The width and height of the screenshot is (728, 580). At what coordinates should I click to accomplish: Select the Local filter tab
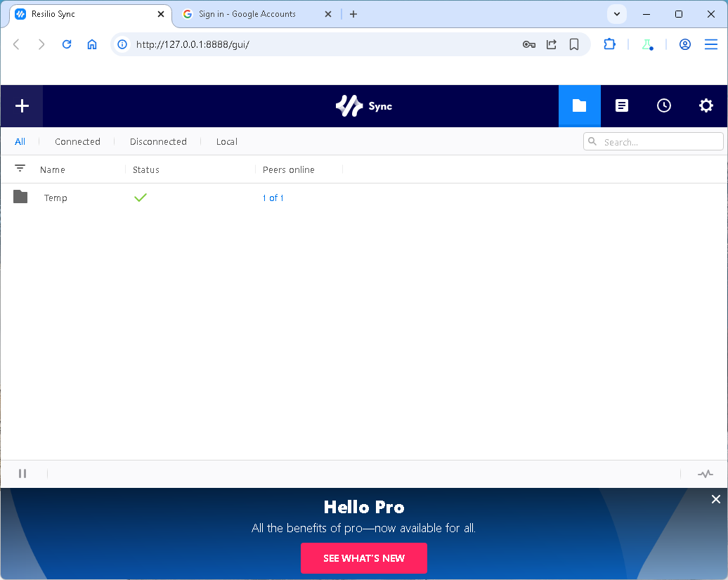226,141
